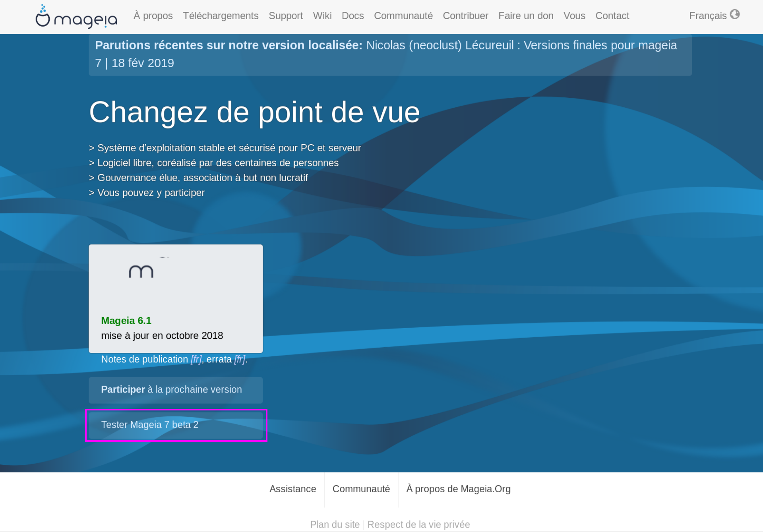Open the À propos menu item
Screen dimensions: 763x532
tap(153, 16)
